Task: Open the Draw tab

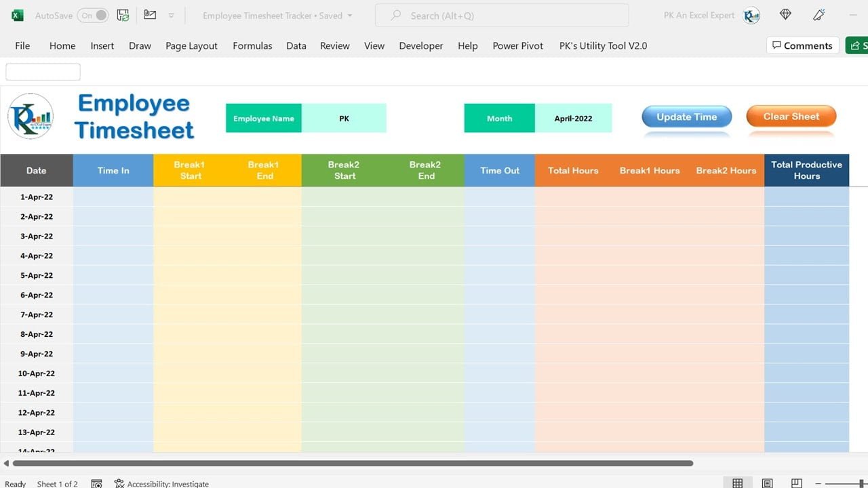Action: [140, 45]
